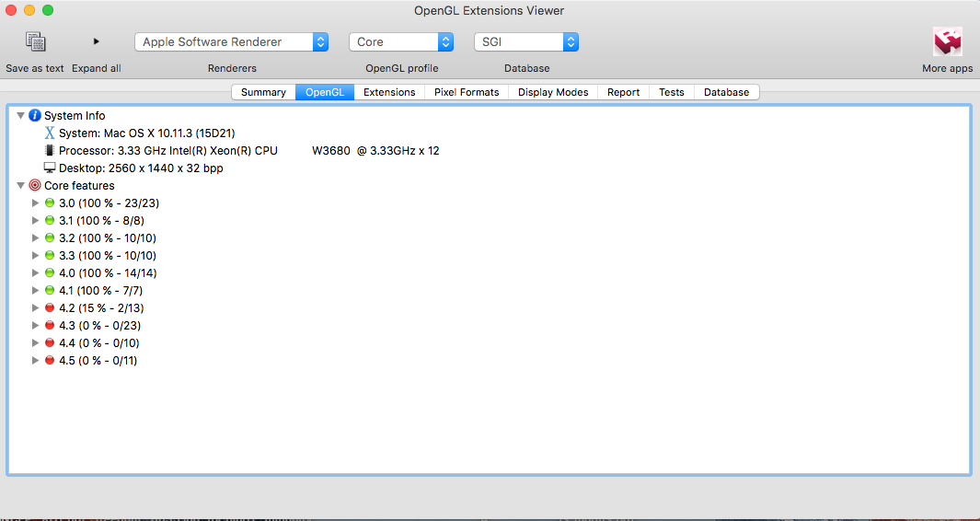Screen dimensions: 980x521
Task: Go to the Database tab
Action: pyautogui.click(x=726, y=92)
